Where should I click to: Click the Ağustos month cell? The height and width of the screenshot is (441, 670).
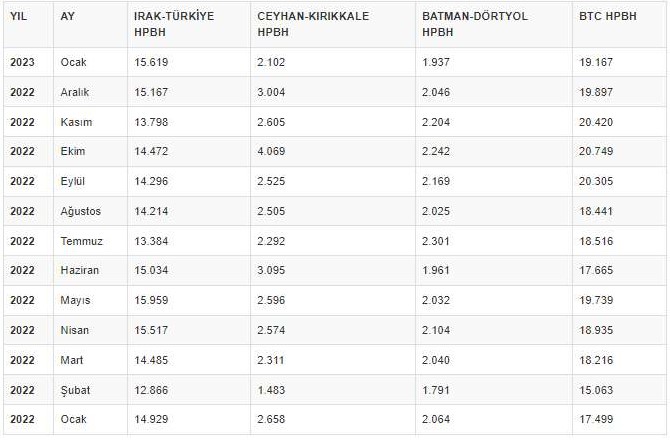80,211
